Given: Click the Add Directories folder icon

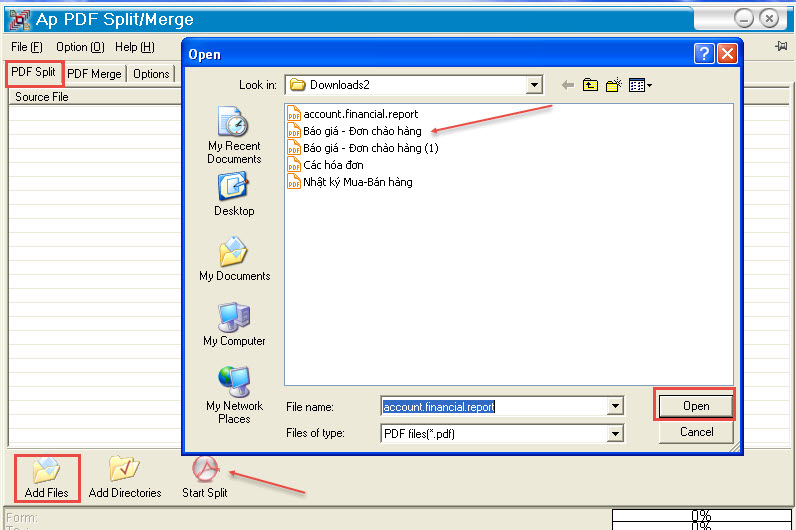Looking at the screenshot, I should click(124, 469).
